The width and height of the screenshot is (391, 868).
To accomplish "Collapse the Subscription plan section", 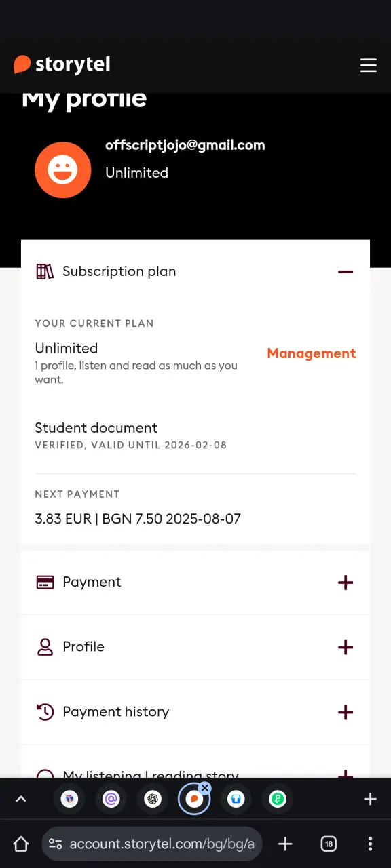I will 346,272.
